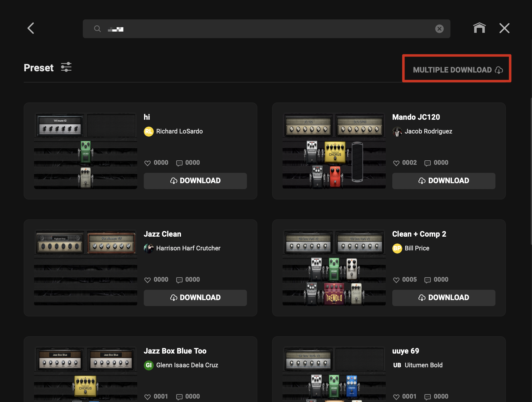Viewport: 532px width, 402px height.
Task: Select author name Jacob Rodriguez
Action: [428, 131]
